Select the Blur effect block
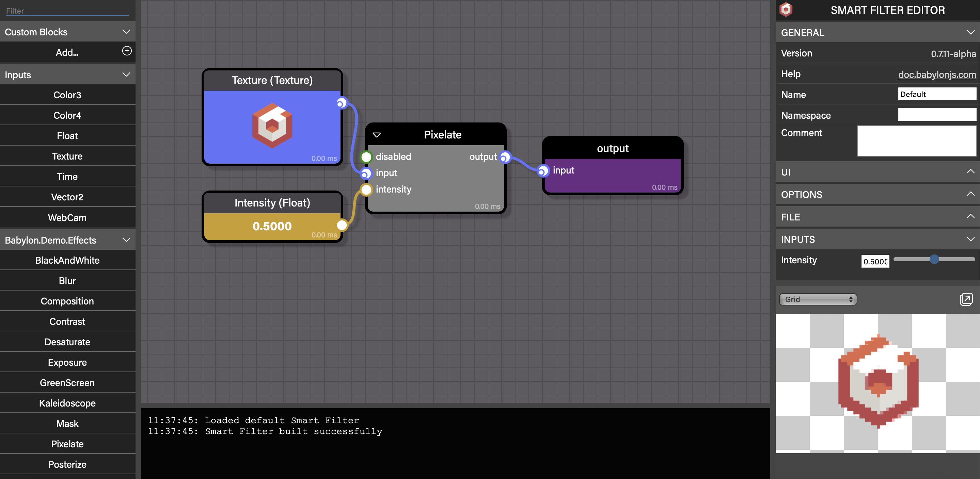This screenshot has width=980, height=479. click(x=67, y=281)
